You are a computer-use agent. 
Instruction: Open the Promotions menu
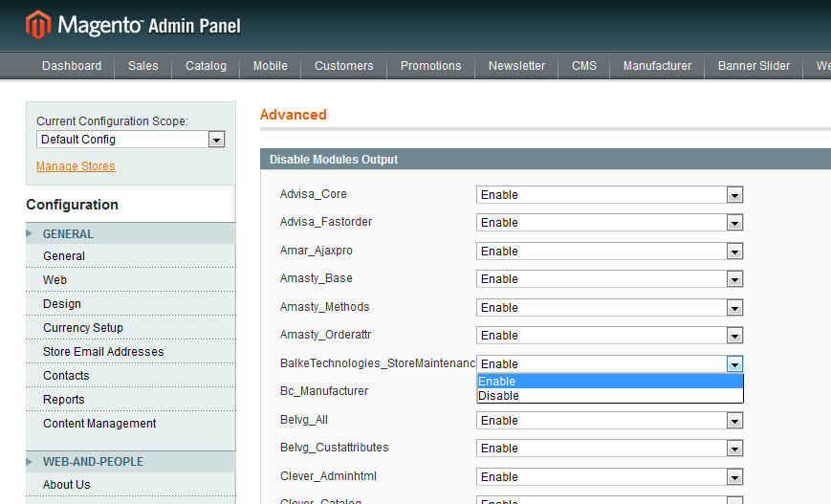(430, 66)
